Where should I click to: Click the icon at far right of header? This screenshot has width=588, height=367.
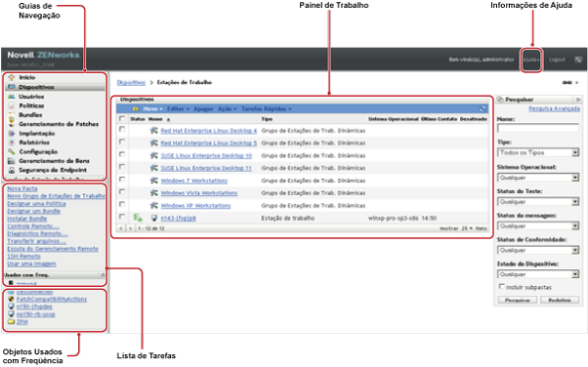[578, 60]
